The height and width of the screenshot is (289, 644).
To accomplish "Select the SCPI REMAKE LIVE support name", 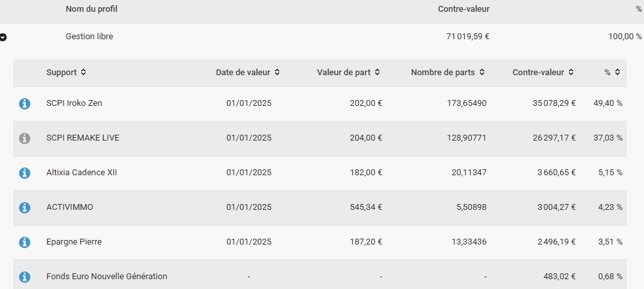I will [83, 138].
